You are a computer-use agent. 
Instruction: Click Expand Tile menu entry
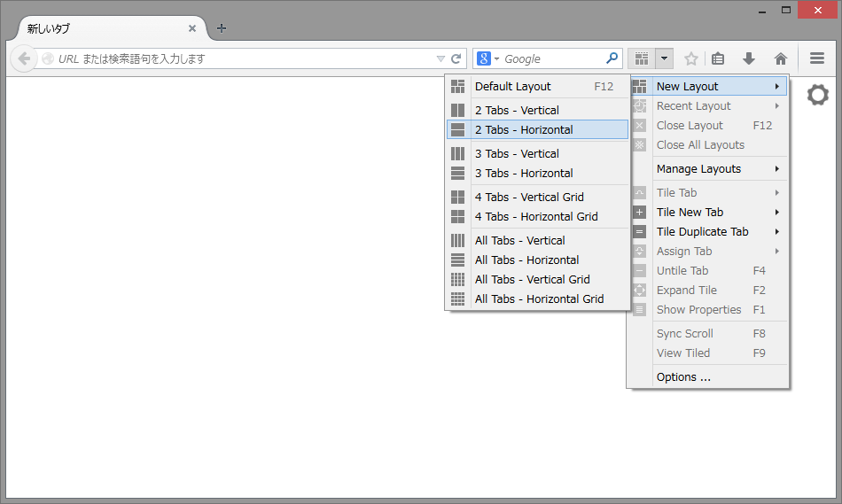click(x=708, y=291)
